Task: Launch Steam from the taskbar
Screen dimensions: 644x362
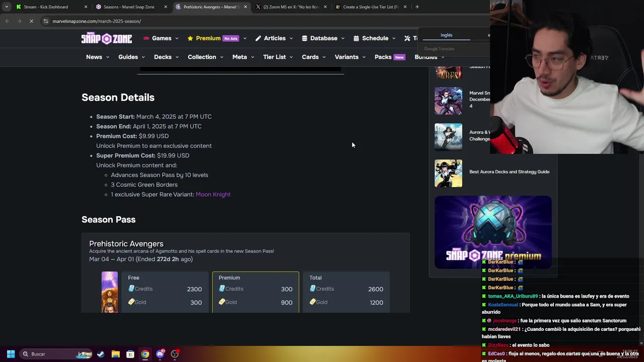Action: [x=101, y=354]
